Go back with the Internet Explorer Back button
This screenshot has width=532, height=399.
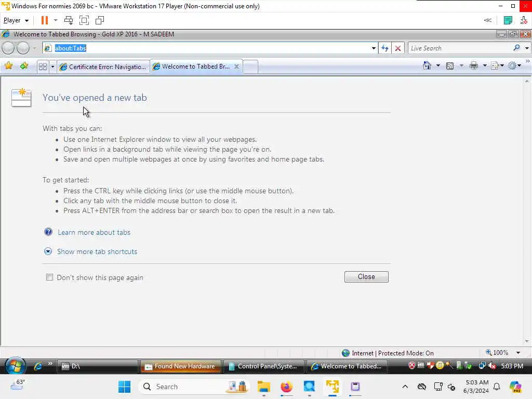click(x=8, y=48)
